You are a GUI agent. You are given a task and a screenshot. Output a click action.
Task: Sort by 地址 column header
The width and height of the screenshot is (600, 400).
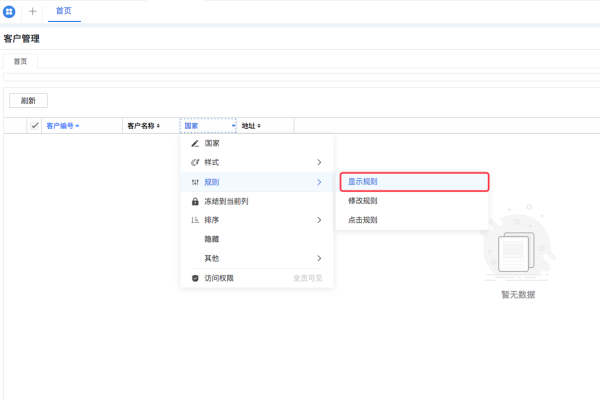click(x=248, y=126)
